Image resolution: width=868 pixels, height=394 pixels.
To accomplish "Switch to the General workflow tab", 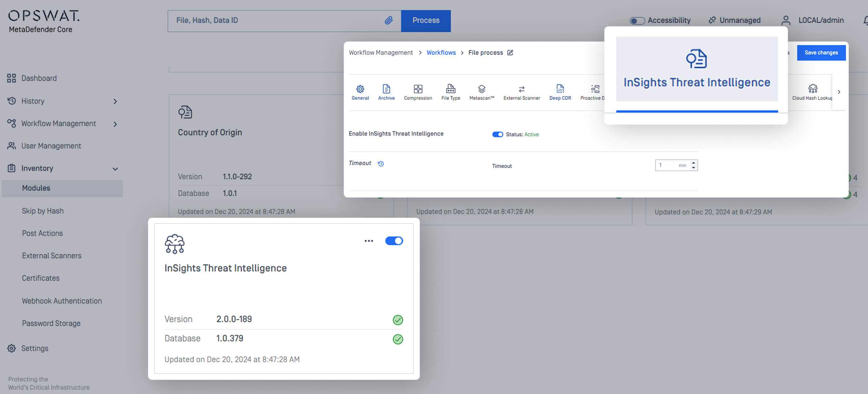I will 360,89.
